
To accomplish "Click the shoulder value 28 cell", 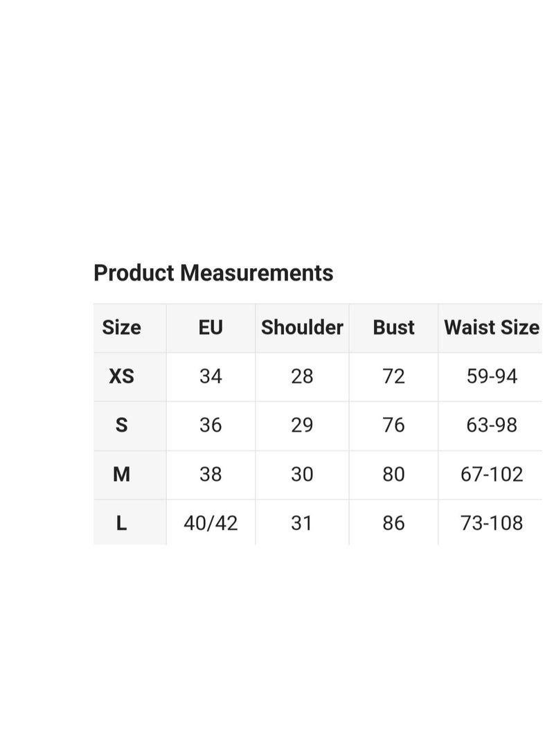I will [x=302, y=376].
